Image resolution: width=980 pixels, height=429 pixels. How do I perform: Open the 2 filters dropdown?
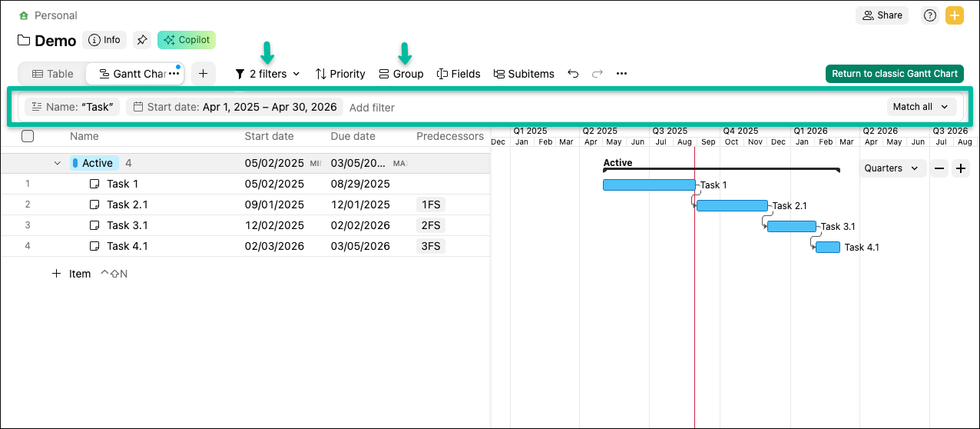[267, 74]
